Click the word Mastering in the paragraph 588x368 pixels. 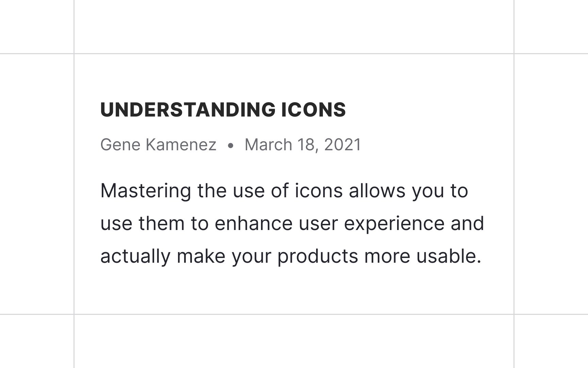[146, 191]
